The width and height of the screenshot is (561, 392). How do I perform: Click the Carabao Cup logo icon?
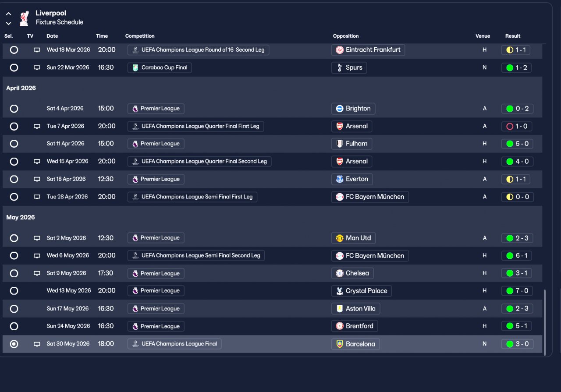135,68
